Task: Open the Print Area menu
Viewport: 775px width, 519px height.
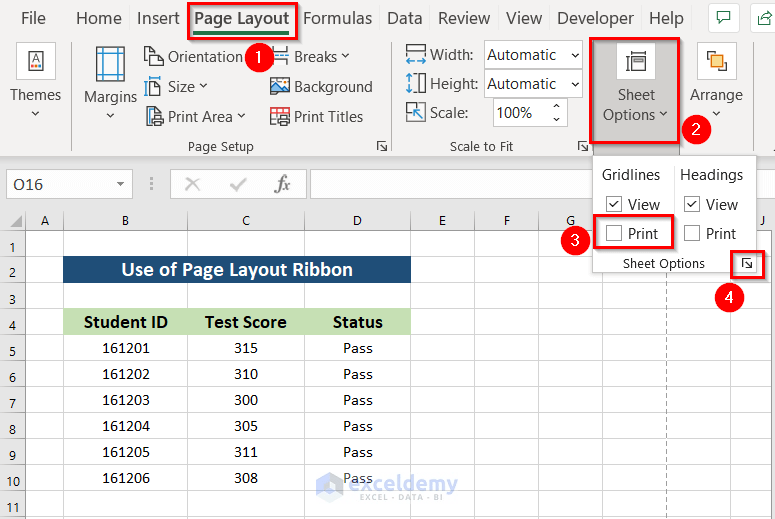Action: (x=195, y=117)
